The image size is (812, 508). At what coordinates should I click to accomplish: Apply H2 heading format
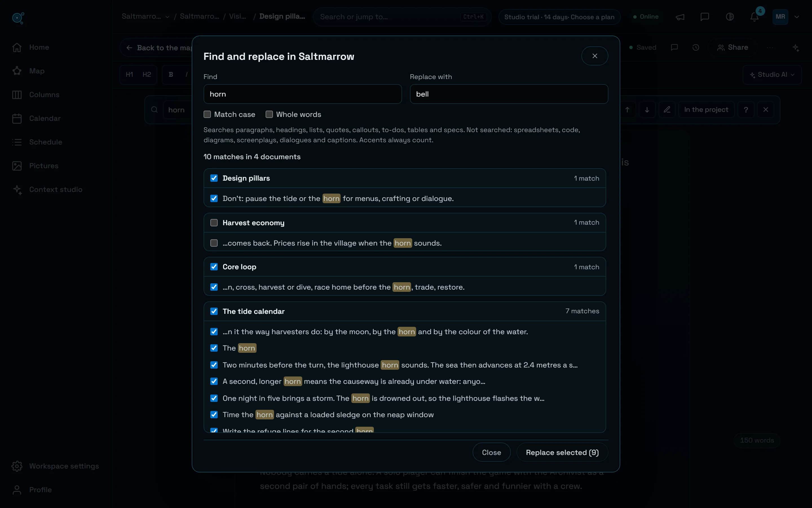pos(147,75)
